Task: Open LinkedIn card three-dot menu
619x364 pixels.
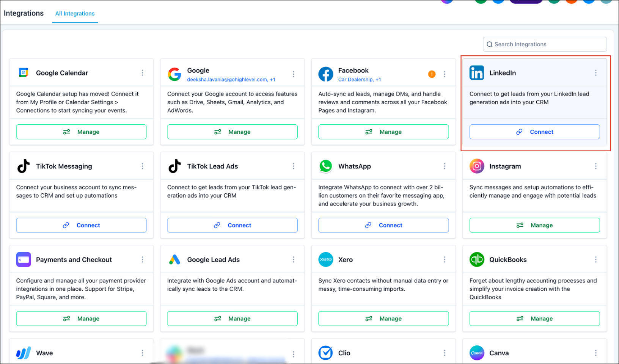Action: 595,73
